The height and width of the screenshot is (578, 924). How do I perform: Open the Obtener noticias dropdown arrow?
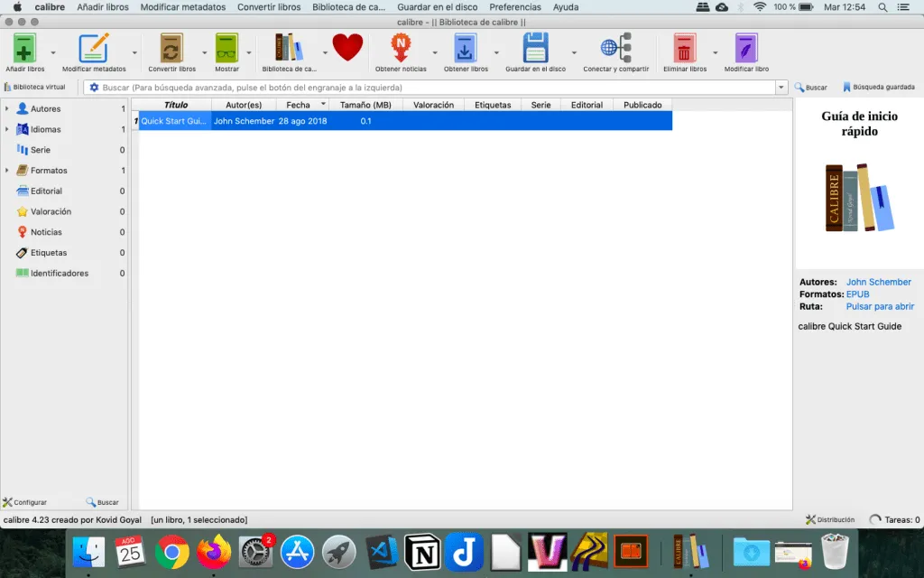[x=435, y=52]
